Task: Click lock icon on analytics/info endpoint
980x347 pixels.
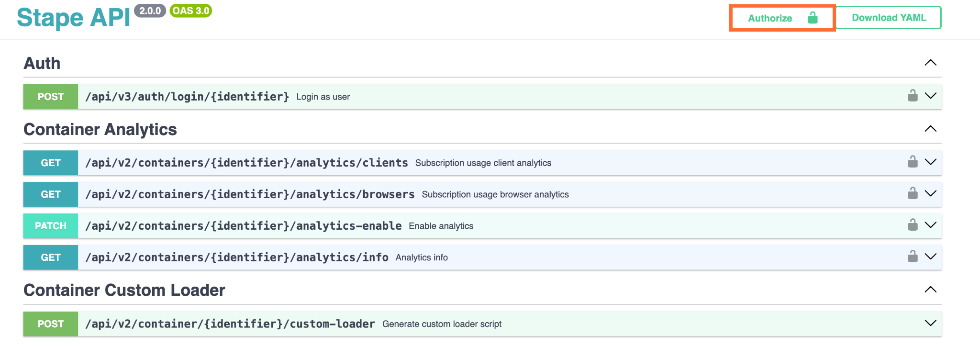Action: click(x=913, y=257)
